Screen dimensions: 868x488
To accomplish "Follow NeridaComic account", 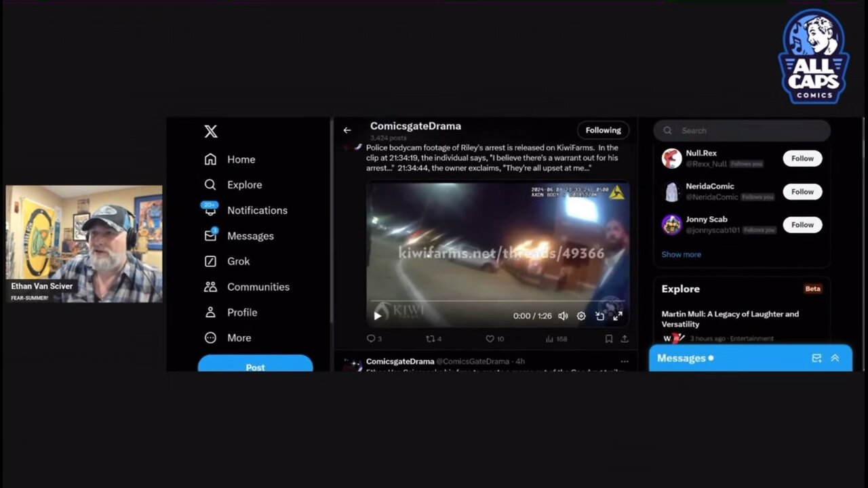I will point(802,191).
